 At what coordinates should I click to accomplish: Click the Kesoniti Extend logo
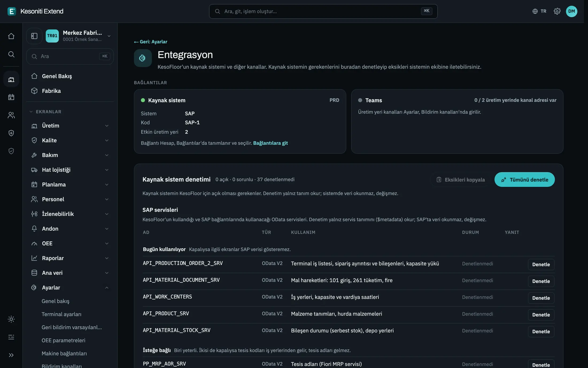tap(36, 11)
